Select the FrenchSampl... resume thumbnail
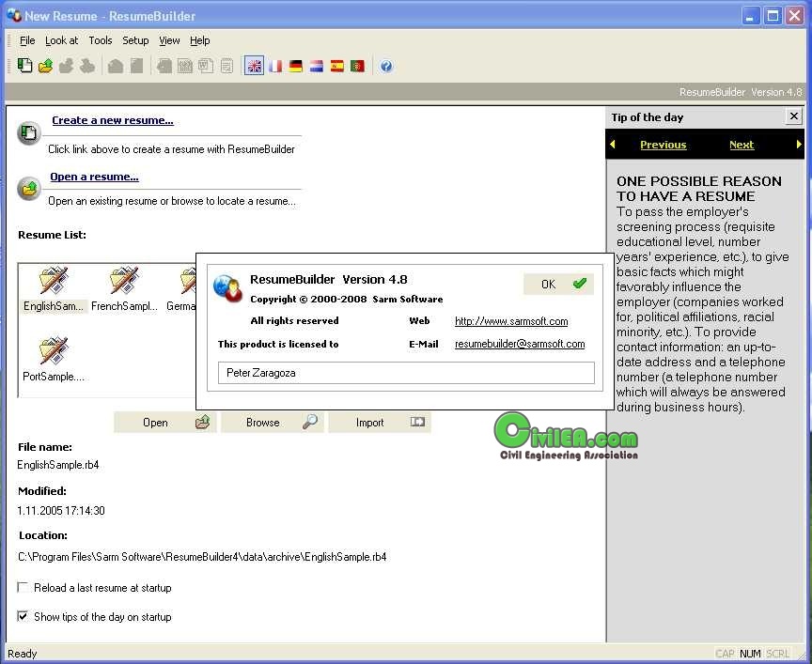The image size is (812, 664). point(124,289)
